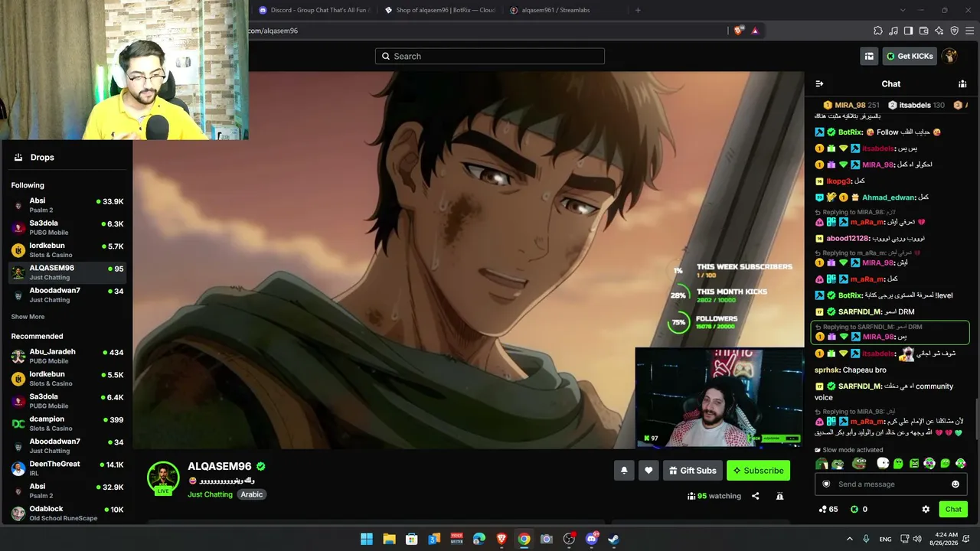Open the browser Extensions puzzle icon
This screenshot has height=551, width=980.
(877, 31)
